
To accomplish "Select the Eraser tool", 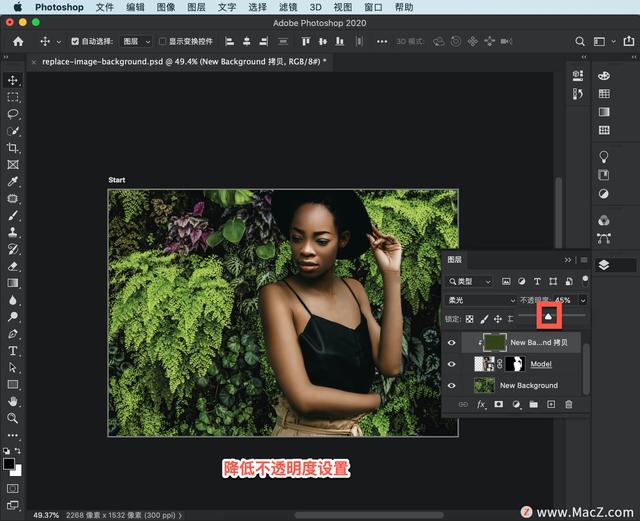I will (x=13, y=266).
